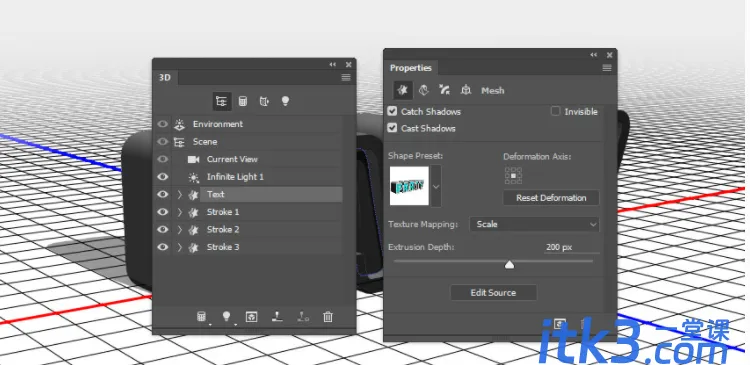This screenshot has height=365, width=750.
Task: Hide the Stroke 2 mesh visibility eye
Action: (x=163, y=230)
